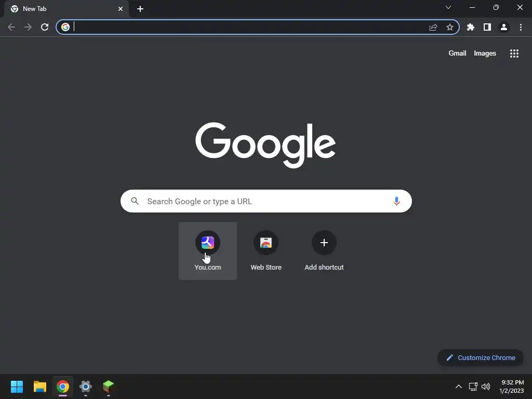Show hidden system tray icons
The width and height of the screenshot is (532, 399).
pyautogui.click(x=458, y=387)
